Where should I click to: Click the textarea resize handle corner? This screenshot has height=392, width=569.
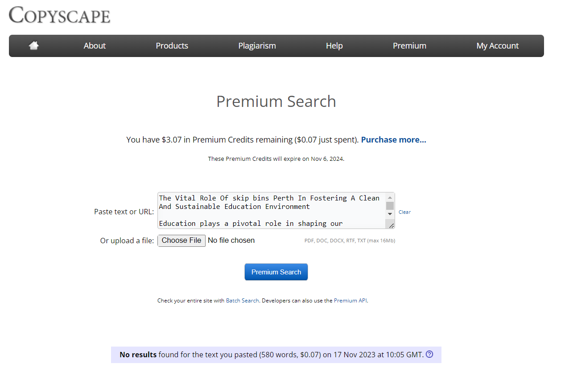391,225
